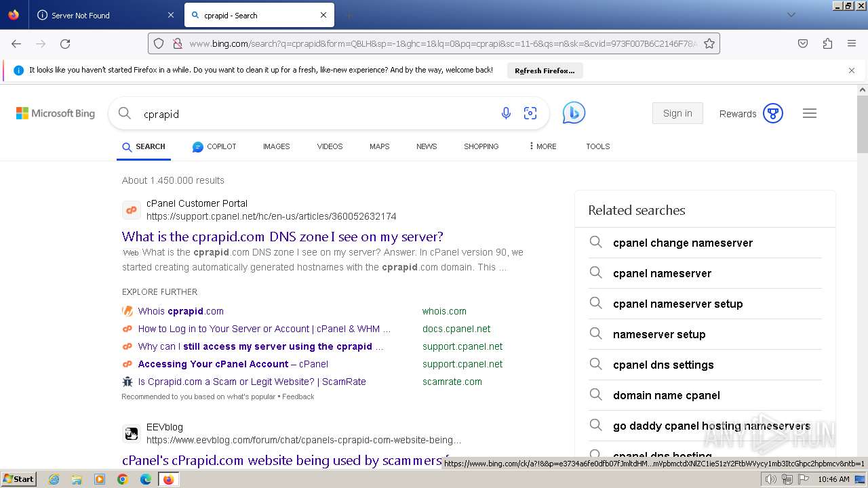This screenshot has height=488, width=868.
Task: Click the docs.cpanel.net source text
Action: [456, 329]
